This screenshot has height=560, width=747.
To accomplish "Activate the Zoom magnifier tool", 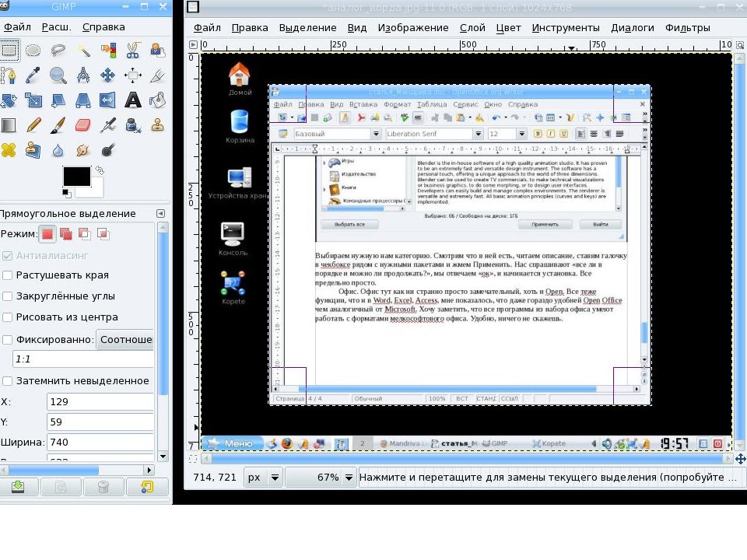I will [58, 75].
